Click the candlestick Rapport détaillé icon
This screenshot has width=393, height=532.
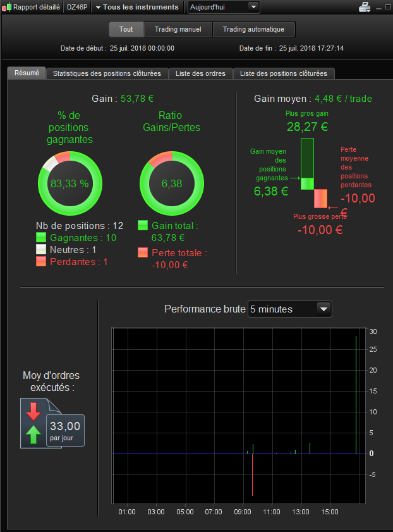[x=6, y=7]
